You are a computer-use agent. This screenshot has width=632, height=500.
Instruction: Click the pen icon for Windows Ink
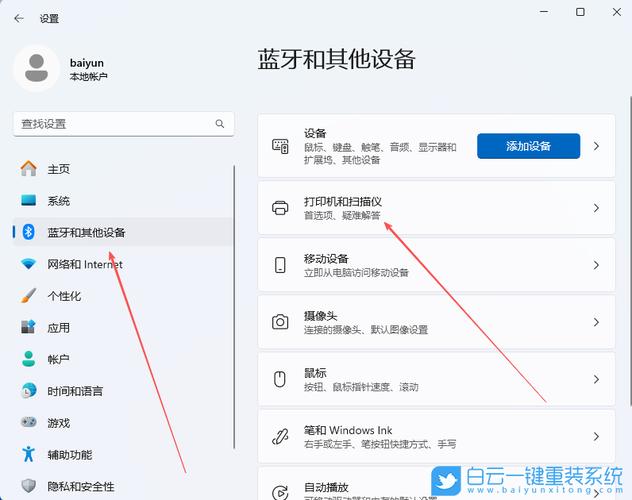[x=280, y=436]
